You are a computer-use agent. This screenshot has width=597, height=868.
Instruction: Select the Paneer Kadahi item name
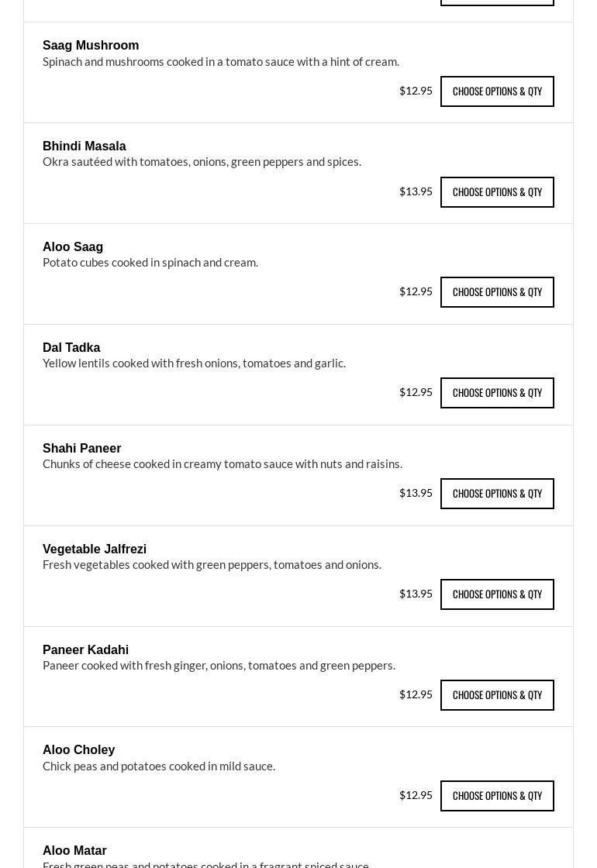tap(86, 650)
